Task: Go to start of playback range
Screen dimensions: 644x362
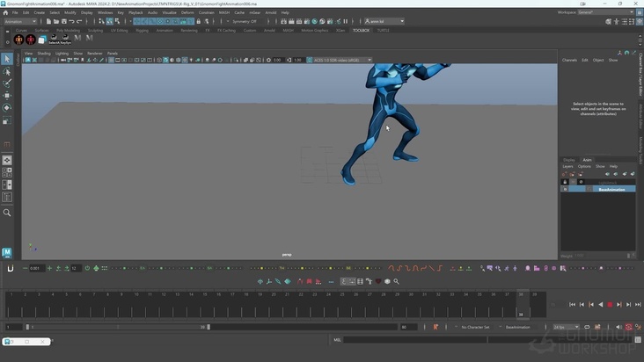Action: [x=572, y=304]
